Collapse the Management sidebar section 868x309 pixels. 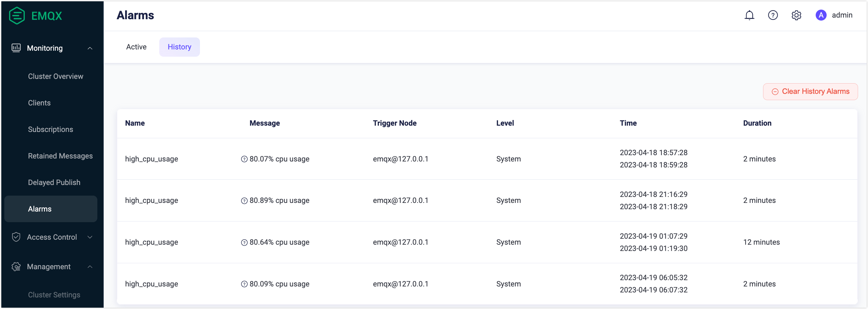[x=90, y=267]
